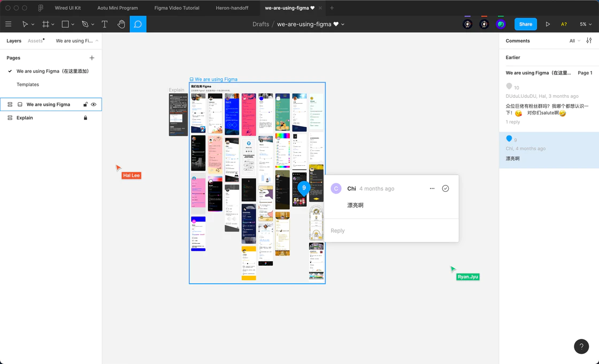Select We are using Figma layer row

[x=51, y=104]
